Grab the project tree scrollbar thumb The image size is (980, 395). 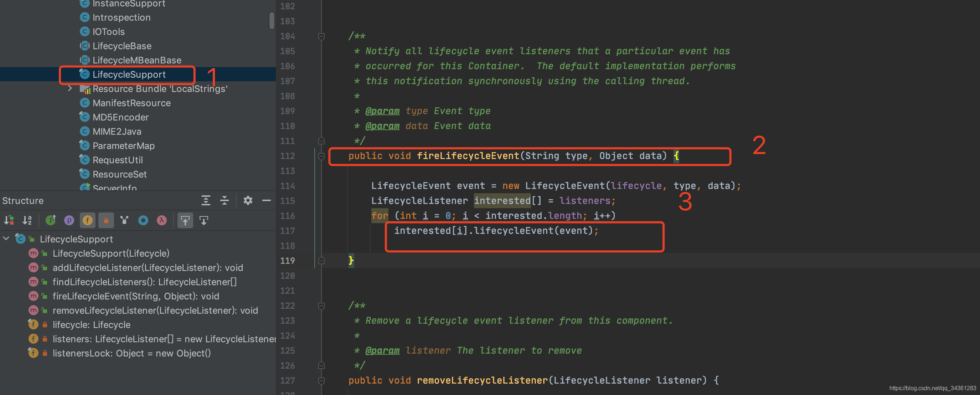pyautogui.click(x=272, y=20)
